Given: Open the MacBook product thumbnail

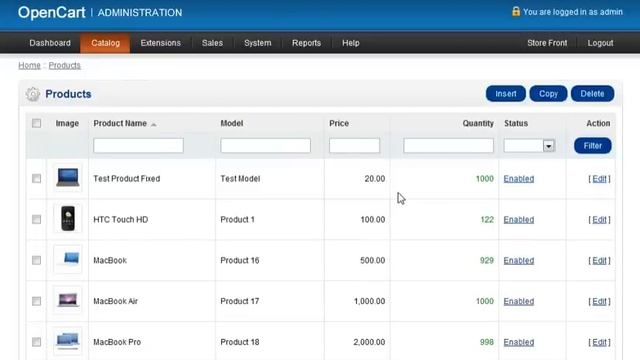Looking at the screenshot, I should (x=68, y=259).
